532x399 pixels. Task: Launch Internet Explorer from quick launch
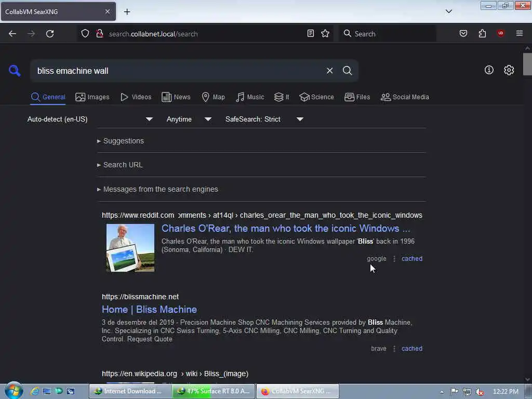[35, 391]
